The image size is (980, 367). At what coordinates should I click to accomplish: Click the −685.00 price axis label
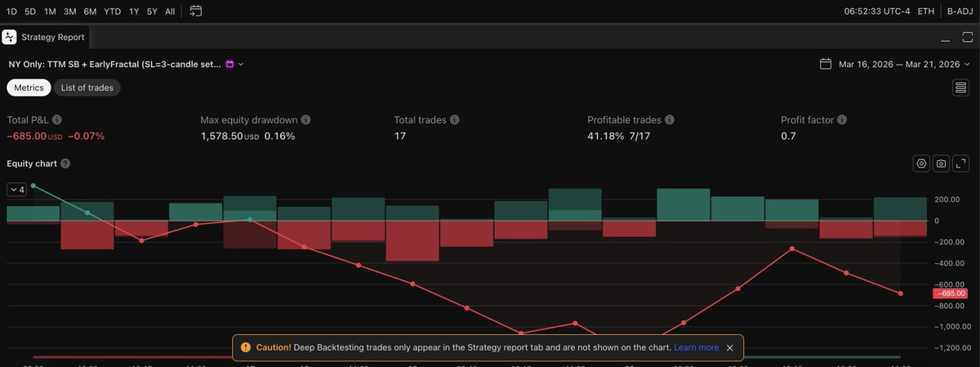coord(949,293)
